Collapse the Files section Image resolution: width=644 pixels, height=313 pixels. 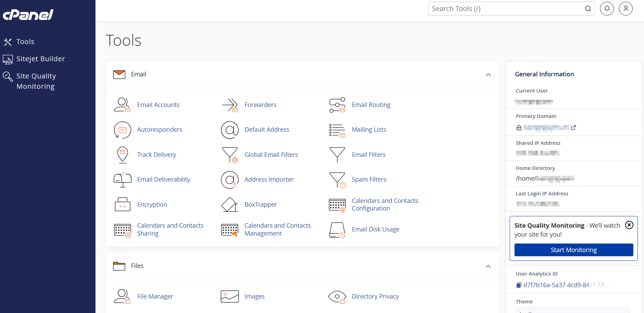coord(488,266)
